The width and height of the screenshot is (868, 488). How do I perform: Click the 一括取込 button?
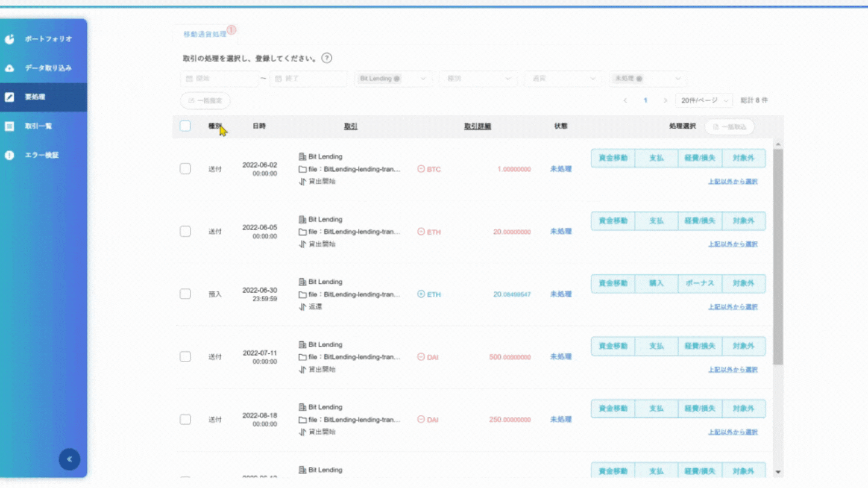[729, 127]
